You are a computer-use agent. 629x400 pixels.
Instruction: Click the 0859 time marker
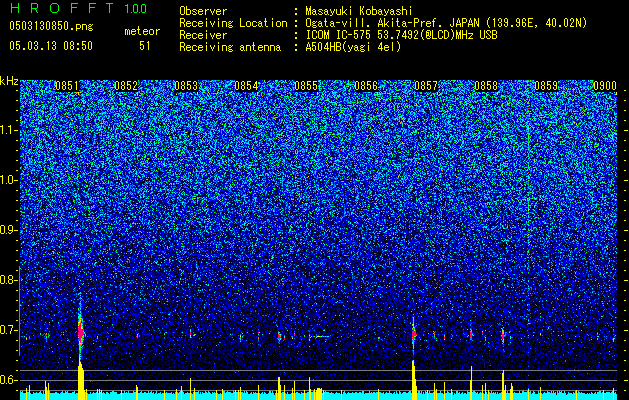[x=546, y=86]
